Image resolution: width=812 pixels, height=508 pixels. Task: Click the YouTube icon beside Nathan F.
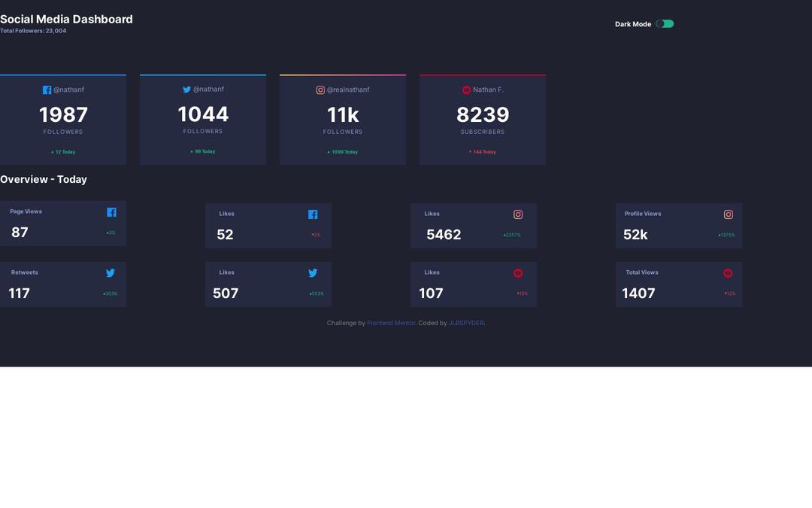point(466,90)
